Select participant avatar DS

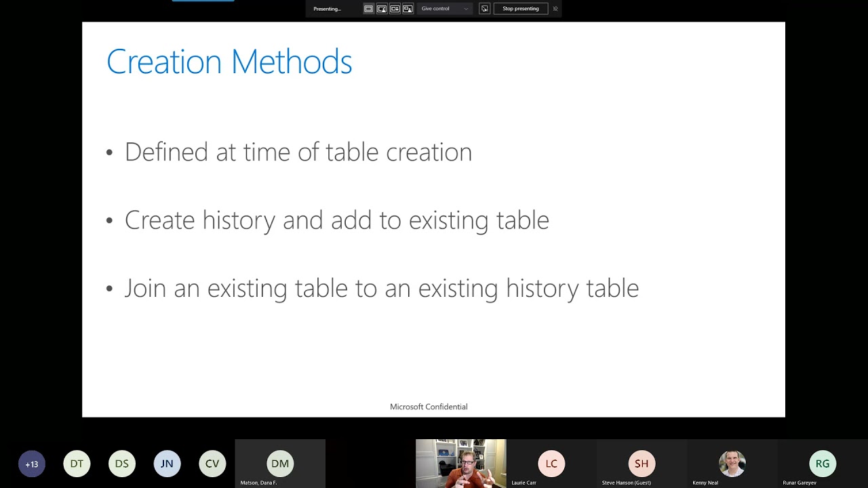pos(122,464)
